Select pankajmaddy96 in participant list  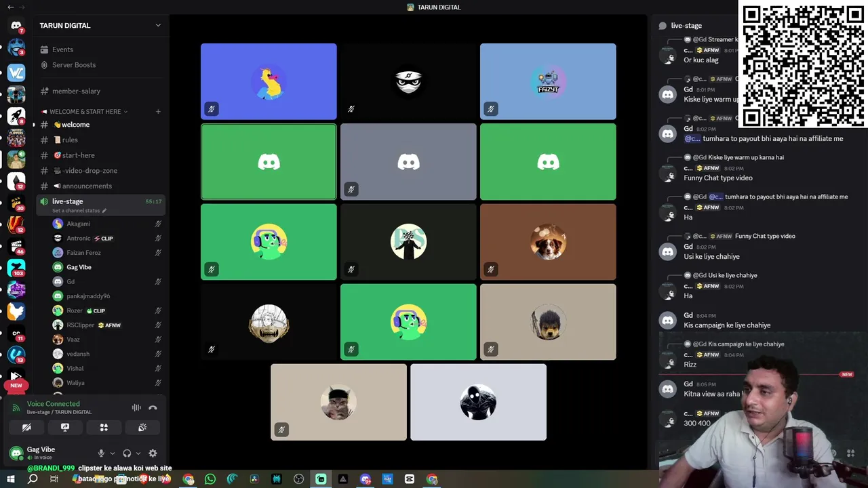click(x=107, y=296)
